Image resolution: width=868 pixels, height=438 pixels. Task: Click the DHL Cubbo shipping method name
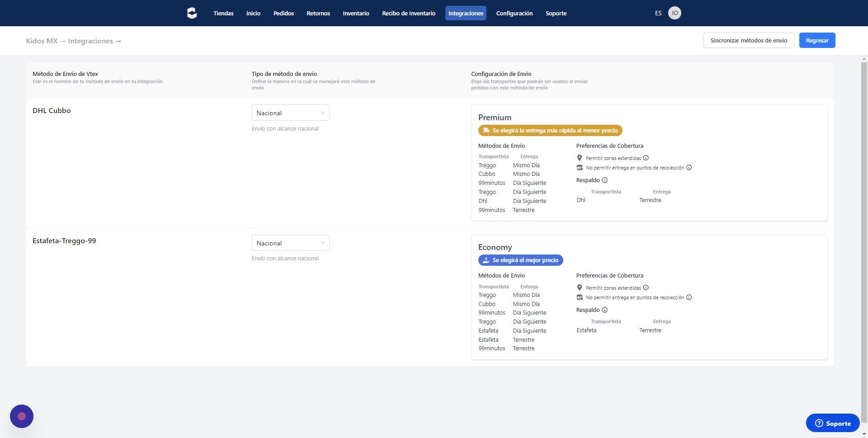52,111
